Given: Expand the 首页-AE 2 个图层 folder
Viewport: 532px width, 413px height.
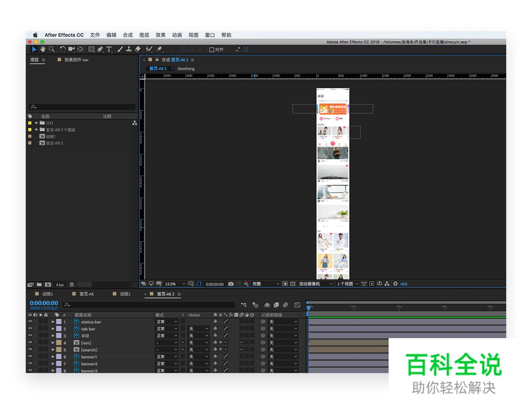Looking at the screenshot, I should 37,130.
